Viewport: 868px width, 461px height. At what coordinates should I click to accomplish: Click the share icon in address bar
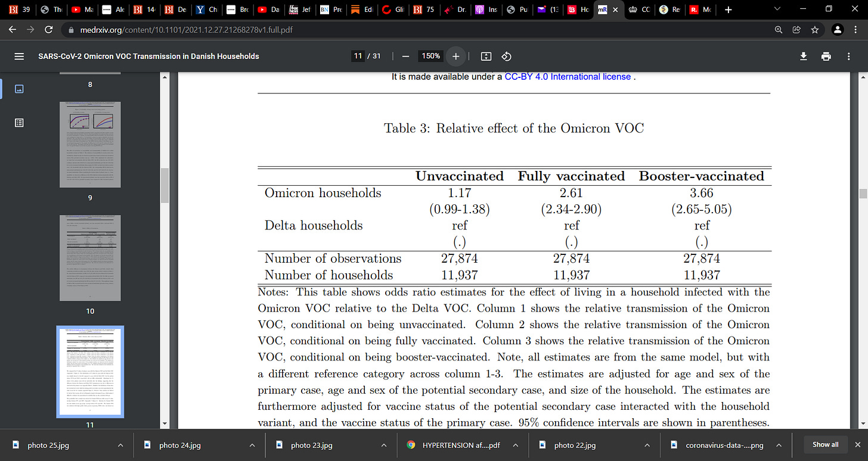pos(796,29)
